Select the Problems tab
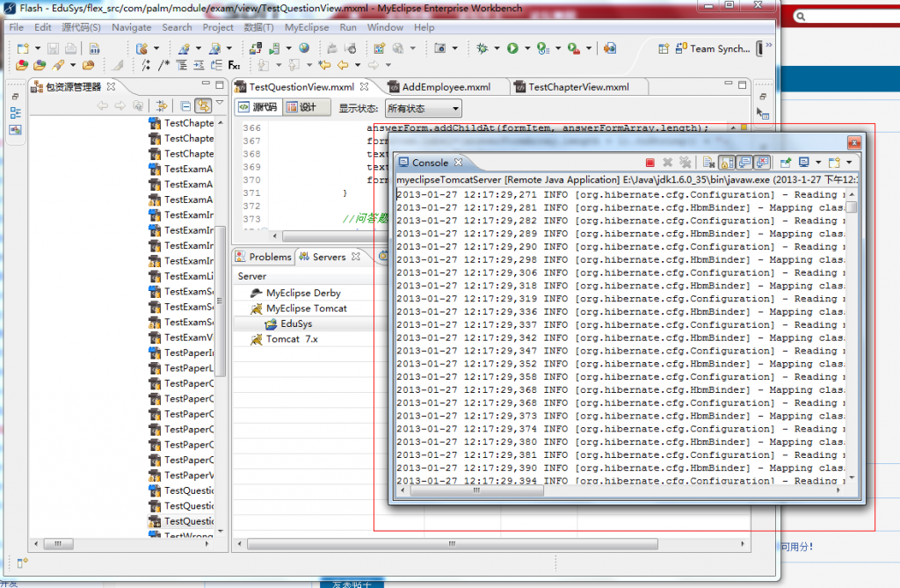The height and width of the screenshot is (588, 900). coord(264,257)
